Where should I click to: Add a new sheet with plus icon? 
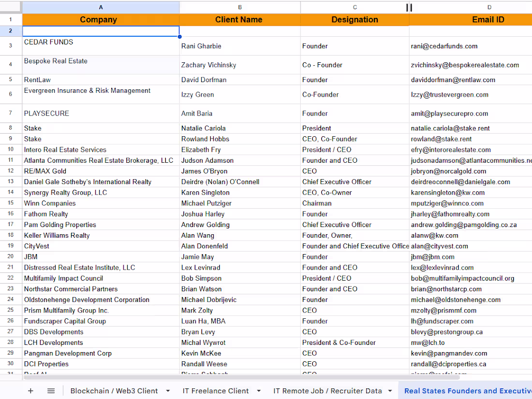point(30,391)
